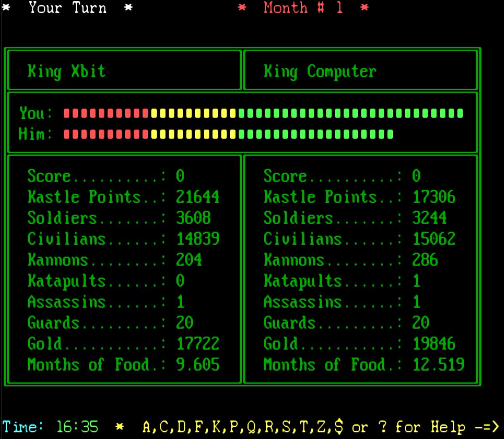Click the 'Him:' label
Image resolution: width=504 pixels, height=439 pixels.
(x=36, y=134)
